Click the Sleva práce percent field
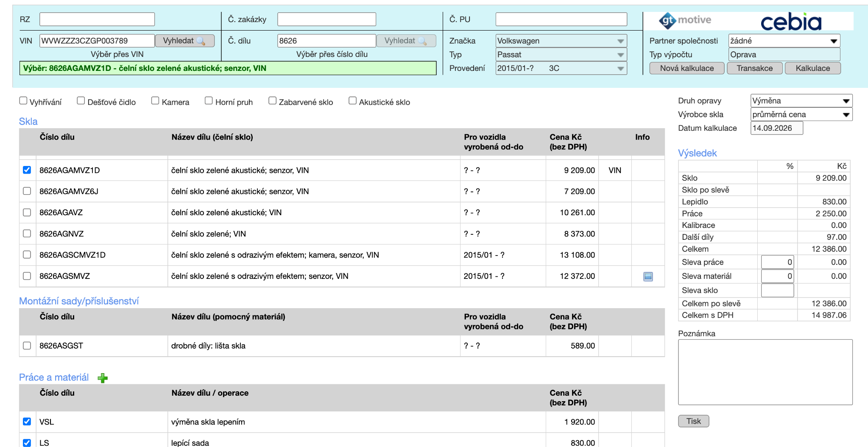The height and width of the screenshot is (447, 868). [777, 262]
